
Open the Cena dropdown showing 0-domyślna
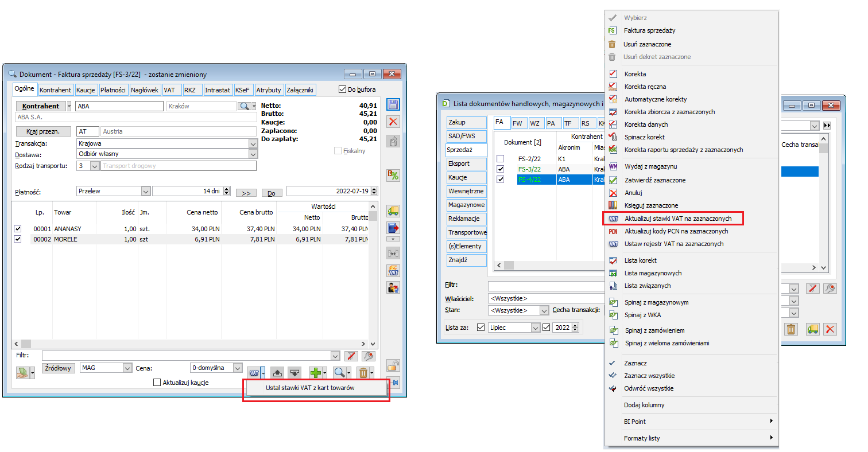pos(238,368)
